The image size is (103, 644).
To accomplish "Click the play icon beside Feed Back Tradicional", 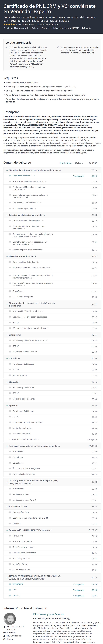I will (10, 176).
